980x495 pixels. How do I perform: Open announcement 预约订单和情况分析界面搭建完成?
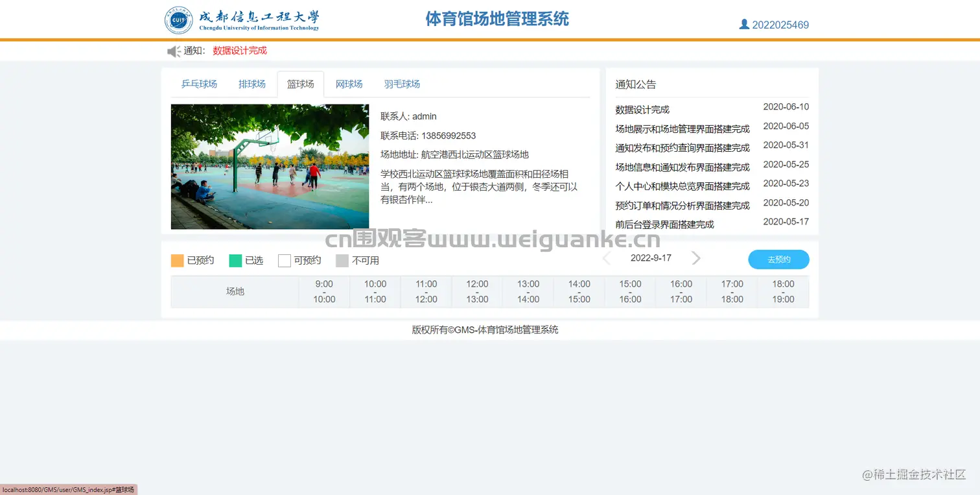(x=682, y=206)
